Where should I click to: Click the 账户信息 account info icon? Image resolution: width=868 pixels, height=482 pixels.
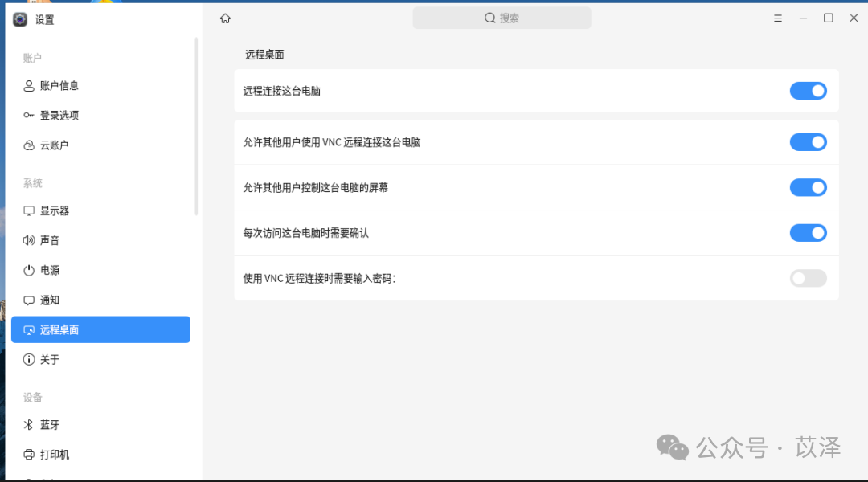coord(28,86)
